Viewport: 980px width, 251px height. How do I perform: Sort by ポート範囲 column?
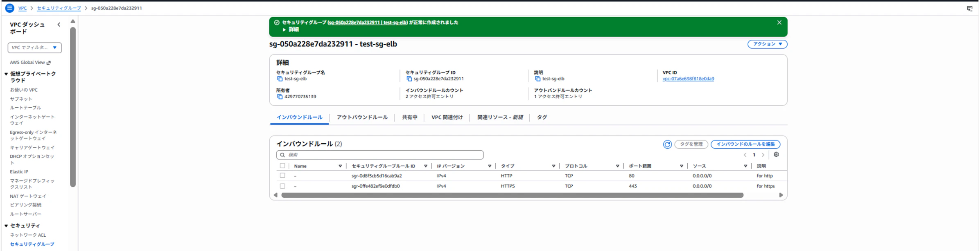(x=682, y=166)
